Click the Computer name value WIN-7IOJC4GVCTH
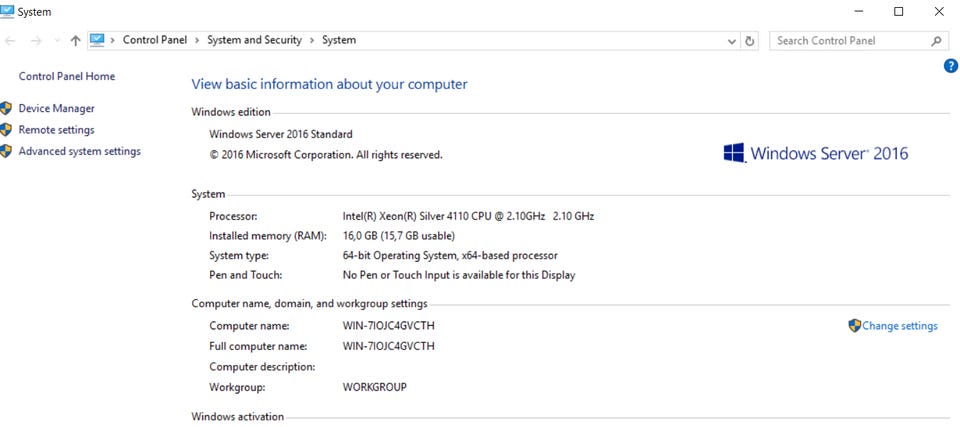Image resolution: width=960 pixels, height=427 pixels. tap(389, 326)
